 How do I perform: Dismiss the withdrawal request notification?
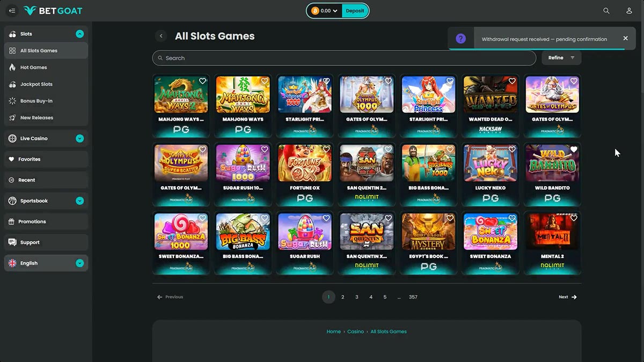point(625,39)
